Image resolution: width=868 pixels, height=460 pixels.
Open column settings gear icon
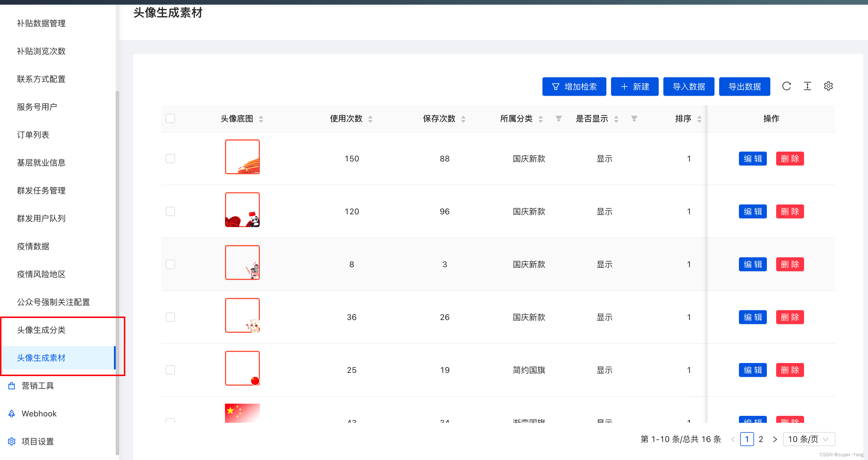828,86
